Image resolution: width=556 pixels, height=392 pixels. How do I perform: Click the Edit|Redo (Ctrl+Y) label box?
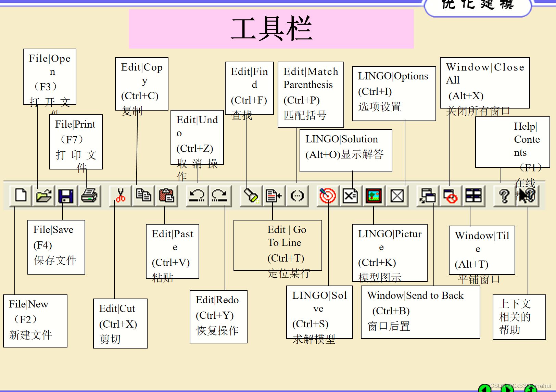pos(218,317)
